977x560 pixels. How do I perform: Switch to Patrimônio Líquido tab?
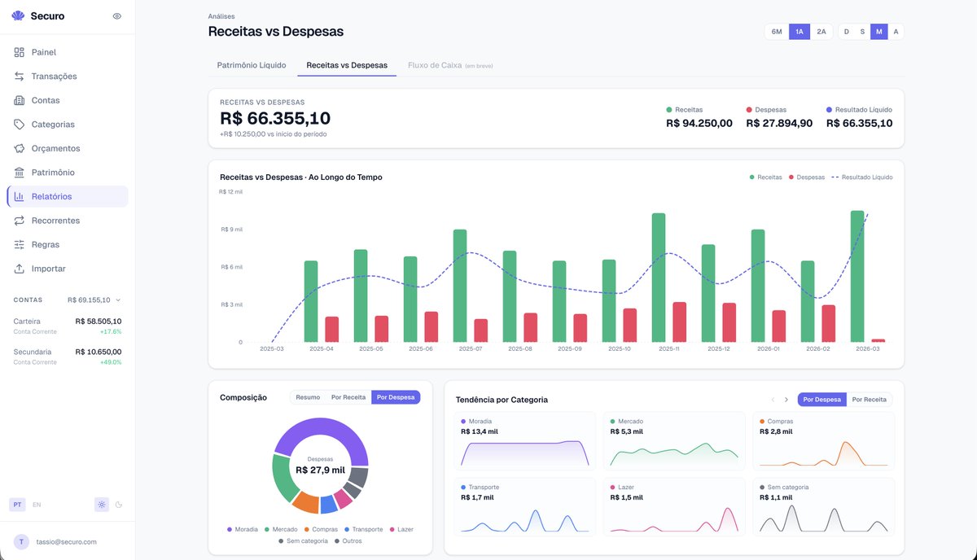pos(252,65)
